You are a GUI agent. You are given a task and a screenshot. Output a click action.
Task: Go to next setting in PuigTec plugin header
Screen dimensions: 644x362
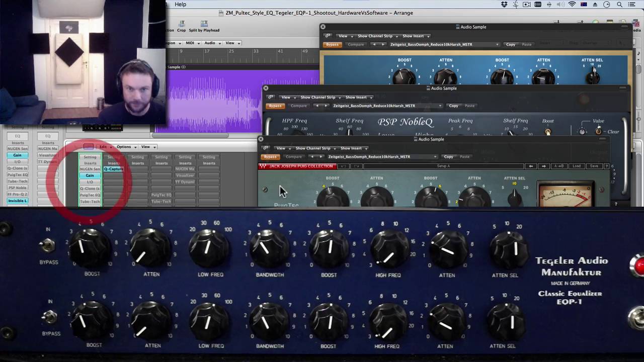tap(320, 156)
